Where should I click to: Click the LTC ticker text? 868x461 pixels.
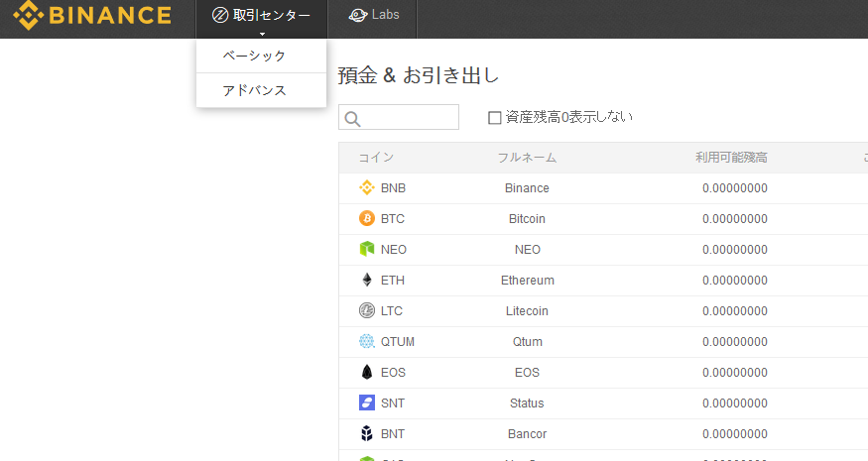[392, 311]
